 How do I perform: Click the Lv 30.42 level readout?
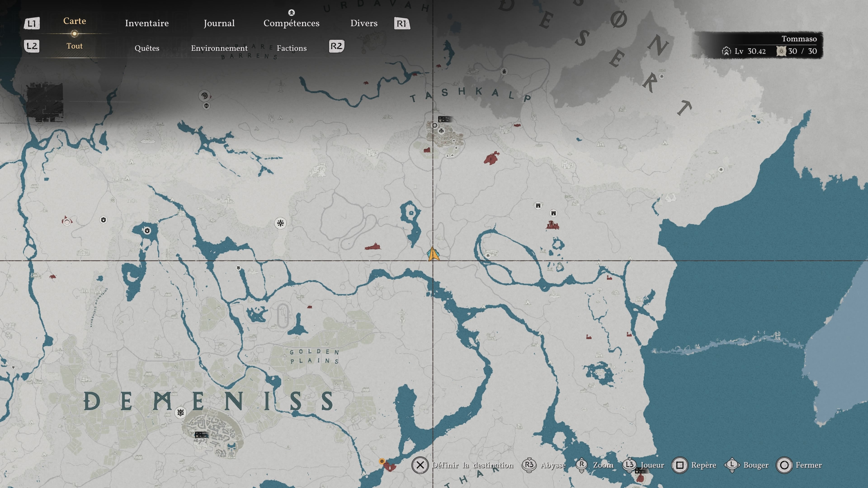pyautogui.click(x=750, y=51)
